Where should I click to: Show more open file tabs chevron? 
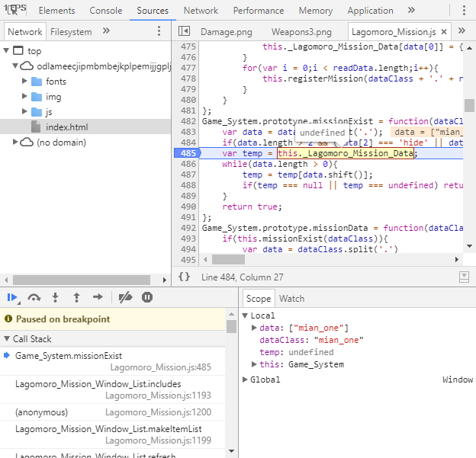point(462,30)
